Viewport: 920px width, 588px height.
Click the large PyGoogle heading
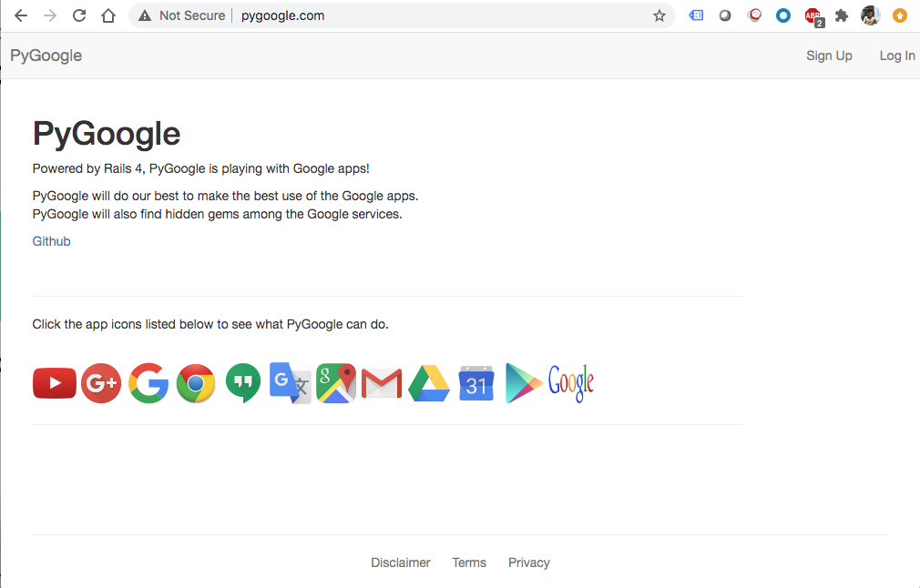click(x=107, y=134)
